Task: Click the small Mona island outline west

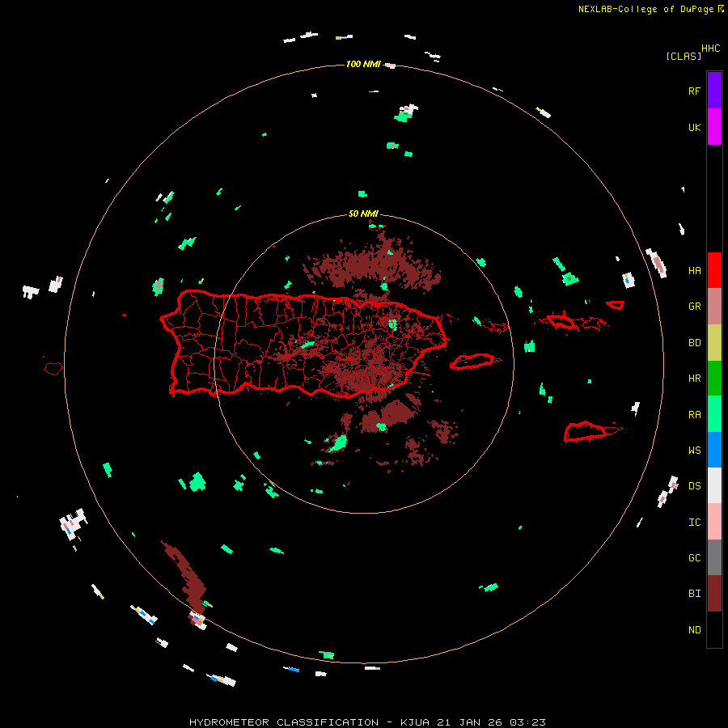Action: [x=53, y=368]
